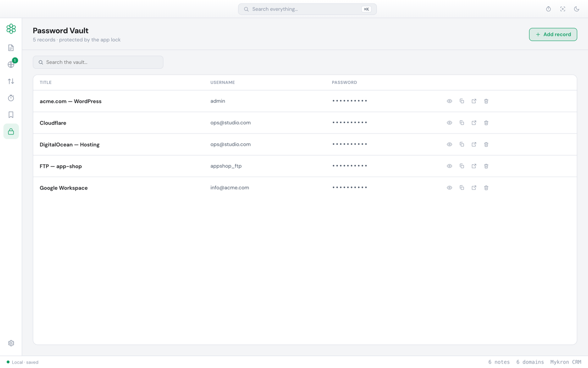Click the Password Vault heading
The image size is (588, 368).
click(x=61, y=30)
